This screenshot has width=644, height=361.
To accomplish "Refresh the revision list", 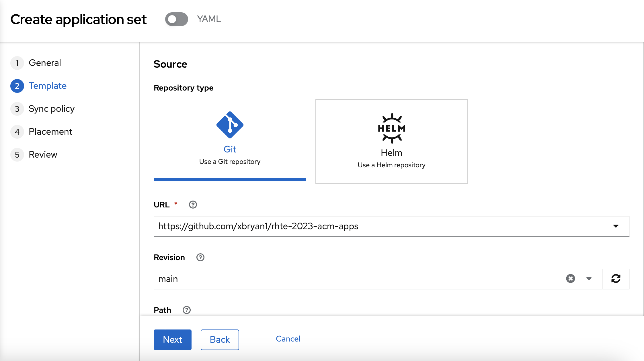I will tap(616, 279).
